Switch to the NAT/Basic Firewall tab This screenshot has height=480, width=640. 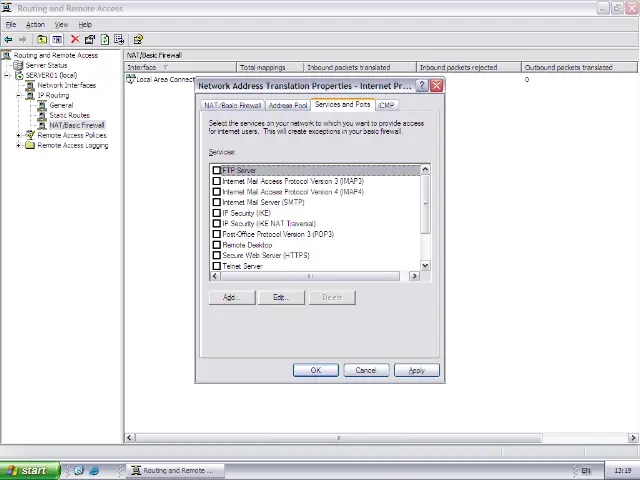tap(232, 105)
